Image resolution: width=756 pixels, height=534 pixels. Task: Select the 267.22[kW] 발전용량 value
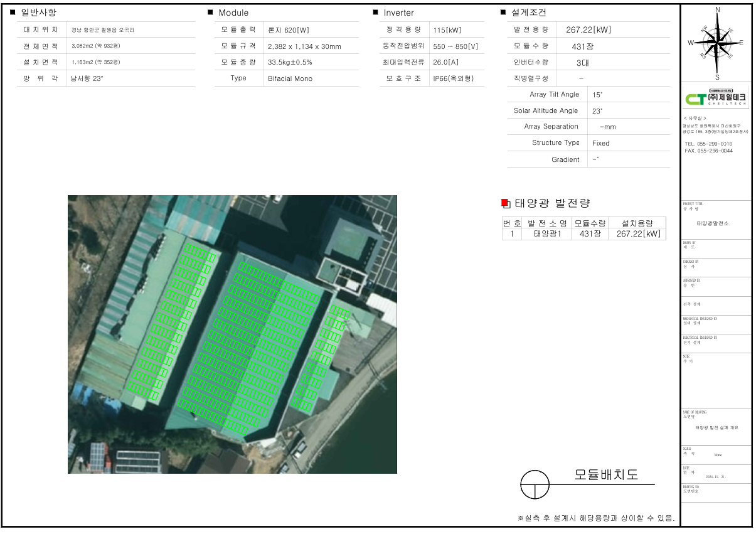(x=588, y=29)
